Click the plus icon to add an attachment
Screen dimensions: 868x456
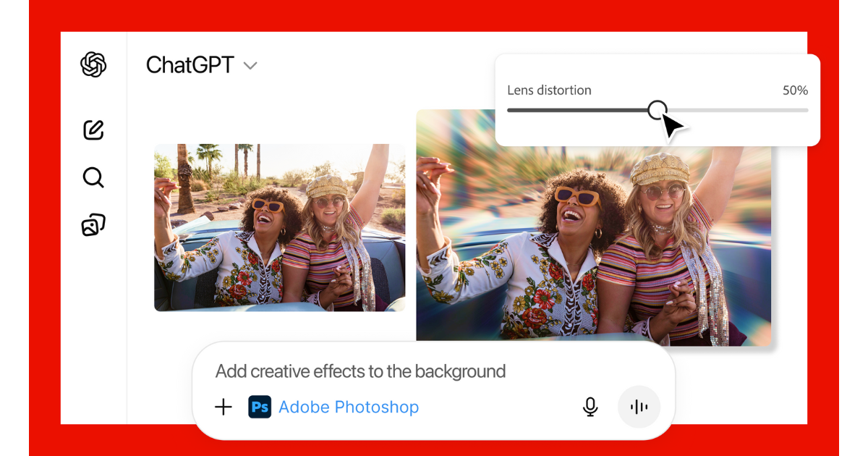tap(224, 407)
